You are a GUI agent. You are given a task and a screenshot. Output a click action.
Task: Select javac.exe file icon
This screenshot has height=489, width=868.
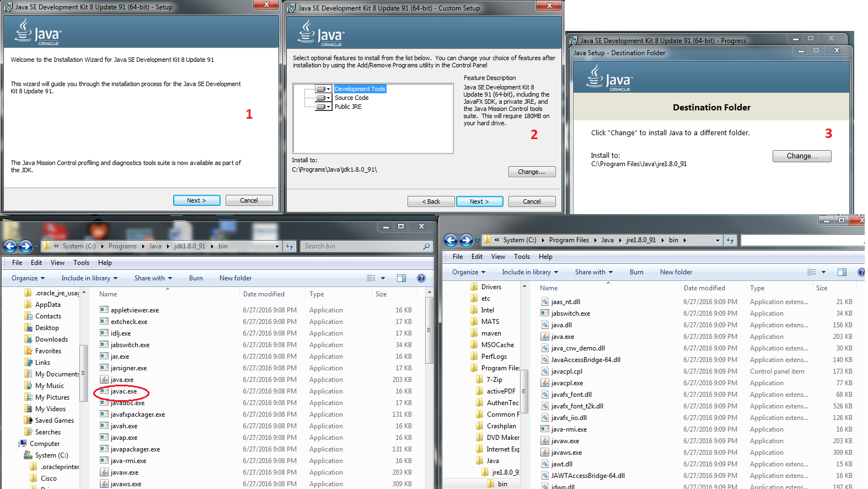(104, 391)
